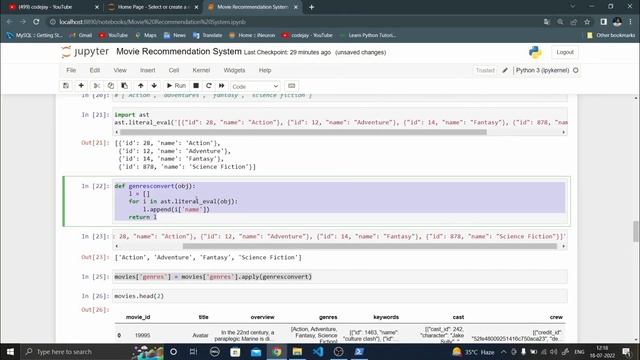Open a new browser tab
640x360 pixels.
pyautogui.click(x=311, y=7)
